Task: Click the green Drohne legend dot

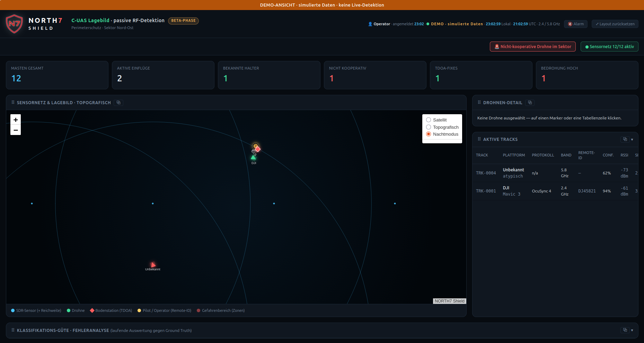Action: 69,310
